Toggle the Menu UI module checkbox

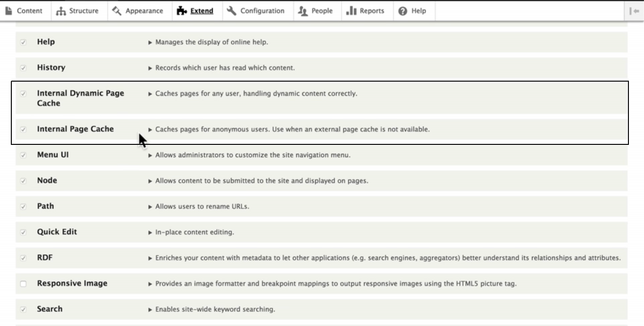[x=24, y=155]
